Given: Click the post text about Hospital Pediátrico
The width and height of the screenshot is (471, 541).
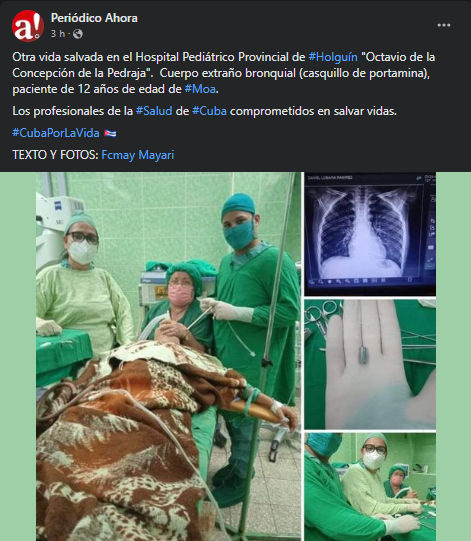Looking at the screenshot, I should click(x=224, y=73).
